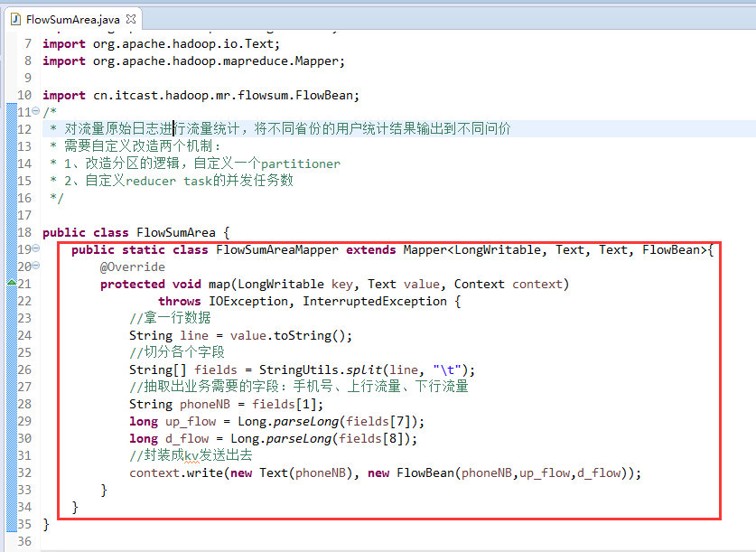Click the FlowBean import on line 10
This screenshot has width=756, height=552.
201,96
